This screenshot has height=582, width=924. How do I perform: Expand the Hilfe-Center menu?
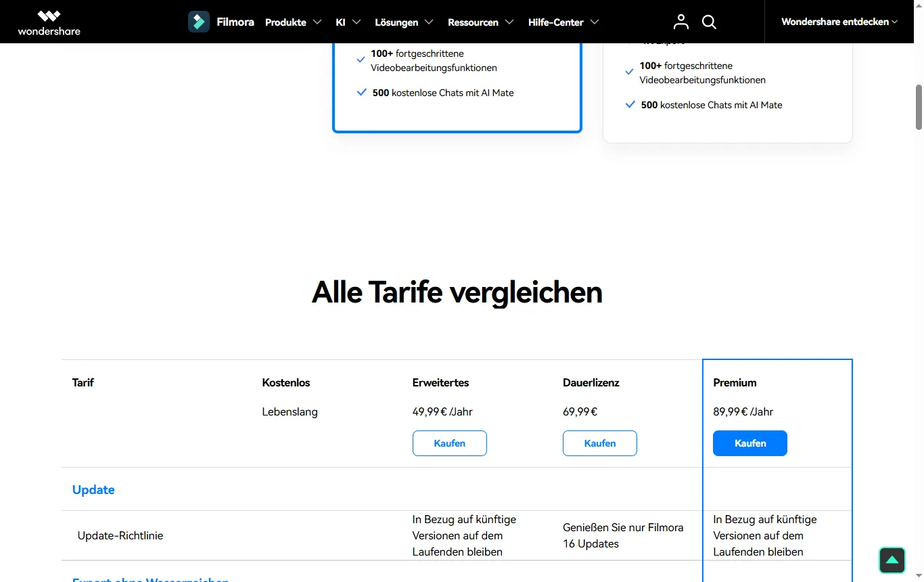[x=563, y=22]
